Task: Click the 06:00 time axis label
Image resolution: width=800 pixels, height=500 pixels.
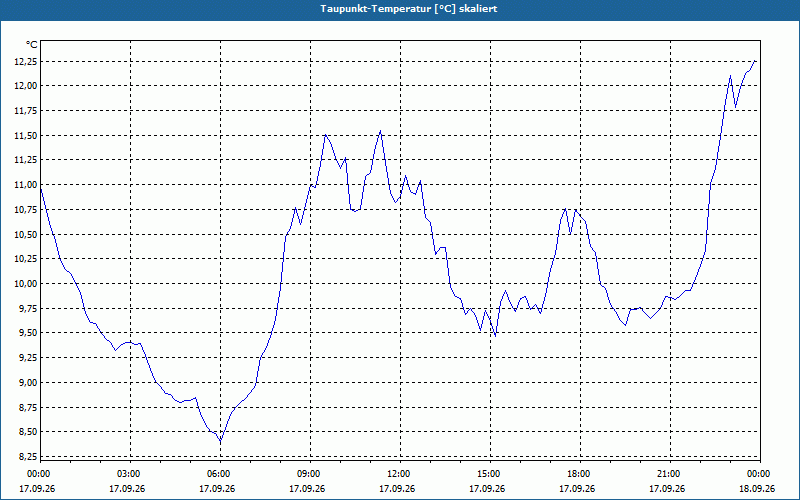Action: (x=218, y=474)
